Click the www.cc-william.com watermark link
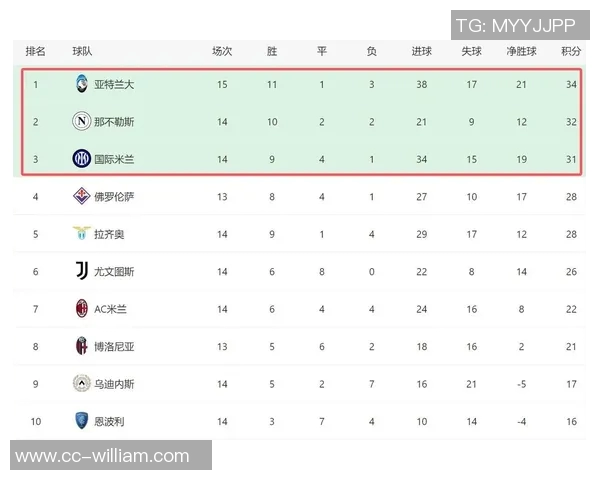600x480 pixels. [103, 456]
